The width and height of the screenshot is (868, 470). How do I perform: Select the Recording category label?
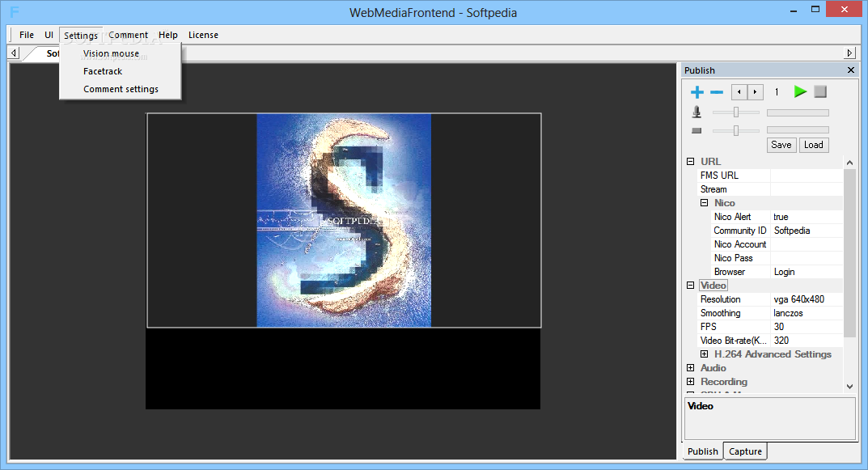(723, 382)
